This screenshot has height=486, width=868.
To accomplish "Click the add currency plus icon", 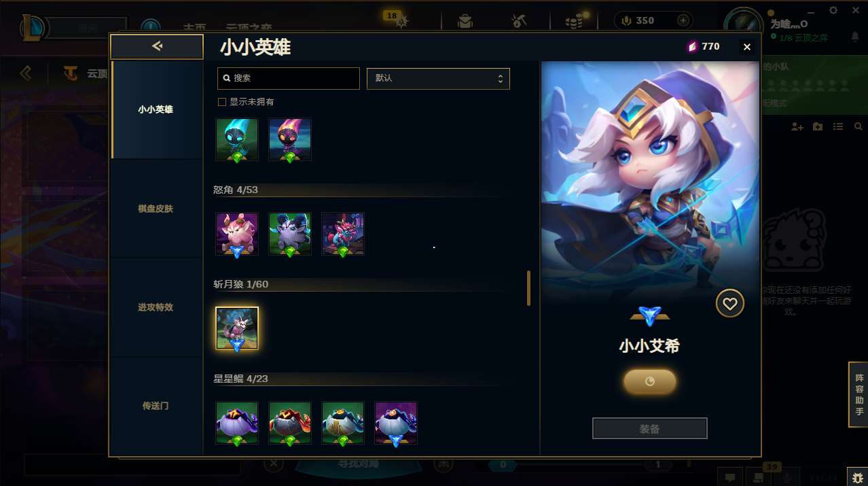I will coord(683,20).
